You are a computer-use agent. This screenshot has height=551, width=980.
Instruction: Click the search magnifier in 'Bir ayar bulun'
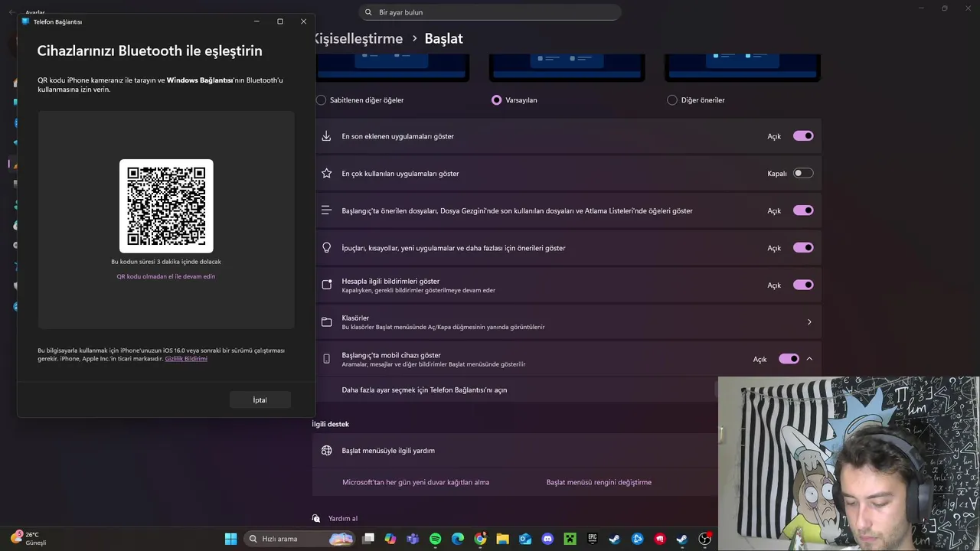click(368, 12)
